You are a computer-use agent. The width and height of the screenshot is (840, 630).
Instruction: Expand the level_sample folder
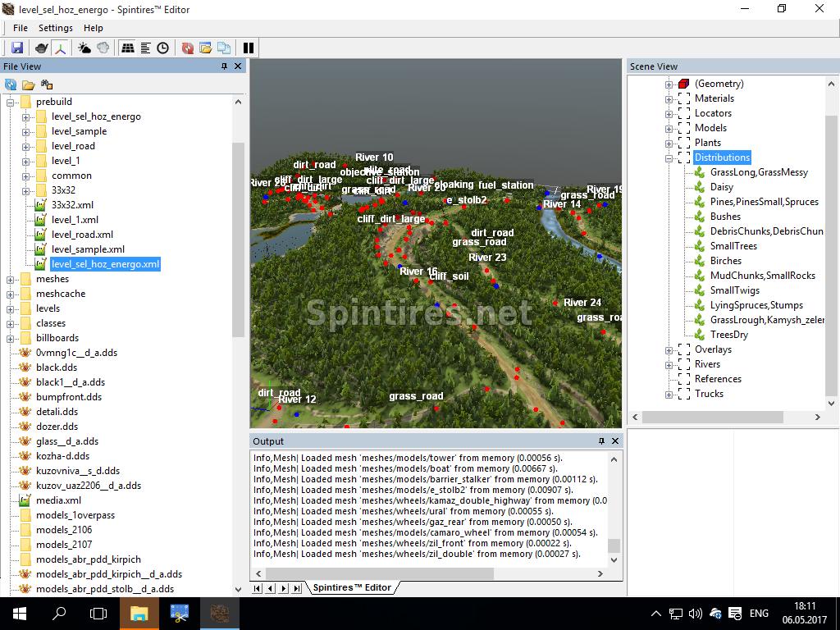coord(25,131)
